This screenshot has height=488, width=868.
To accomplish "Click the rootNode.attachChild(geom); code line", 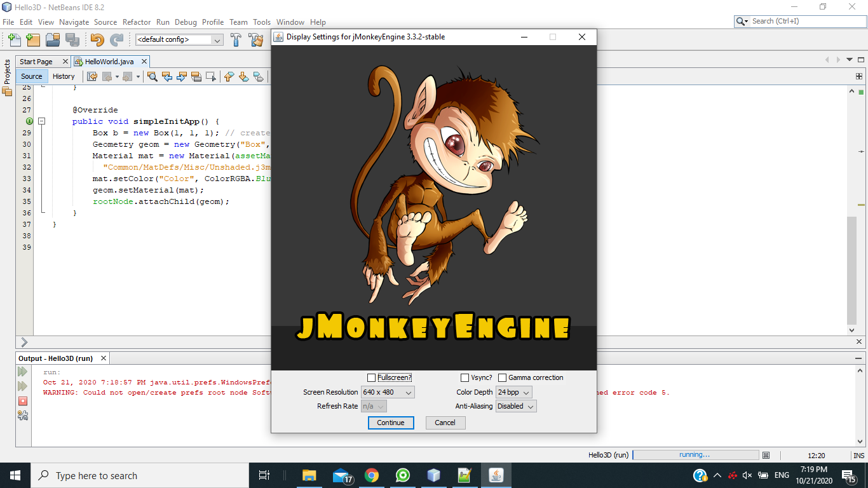I will (x=161, y=201).
